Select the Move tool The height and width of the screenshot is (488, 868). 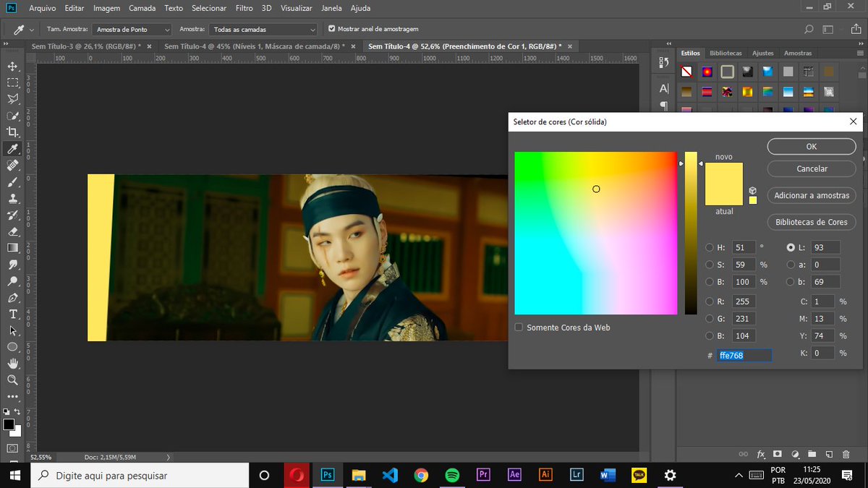coord(12,65)
